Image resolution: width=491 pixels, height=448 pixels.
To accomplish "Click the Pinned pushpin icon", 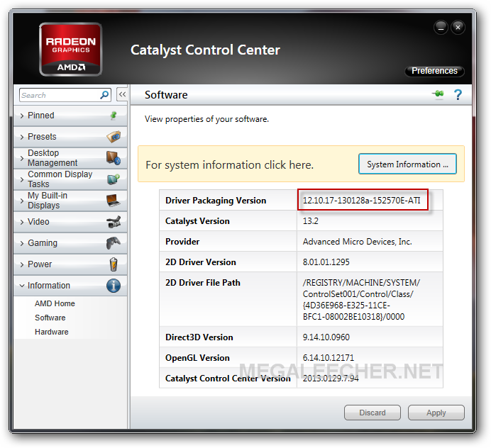I will pos(114,116).
